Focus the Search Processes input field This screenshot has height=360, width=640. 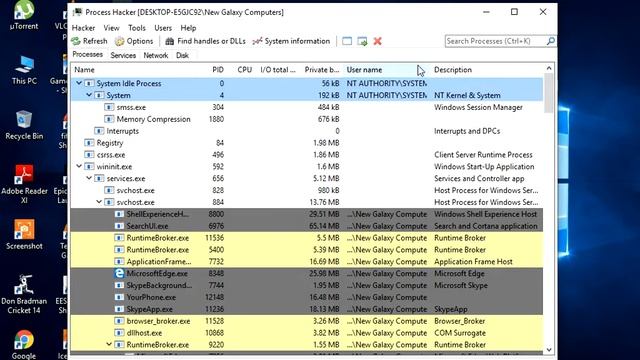[x=496, y=41]
